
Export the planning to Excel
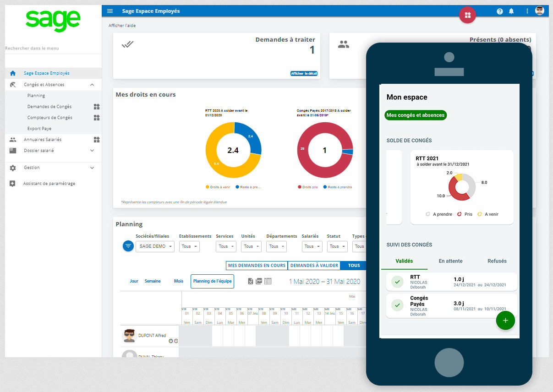[251, 282]
